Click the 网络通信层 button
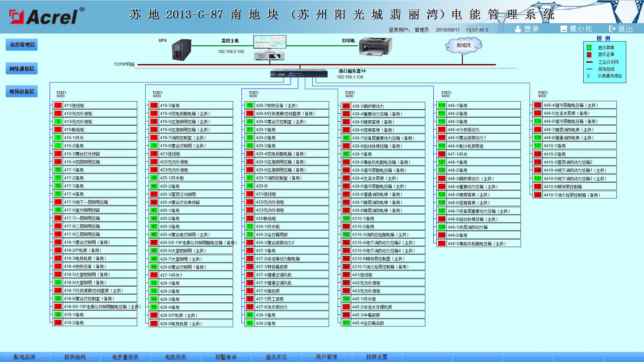Screen dimensions: 644x362 [22, 69]
